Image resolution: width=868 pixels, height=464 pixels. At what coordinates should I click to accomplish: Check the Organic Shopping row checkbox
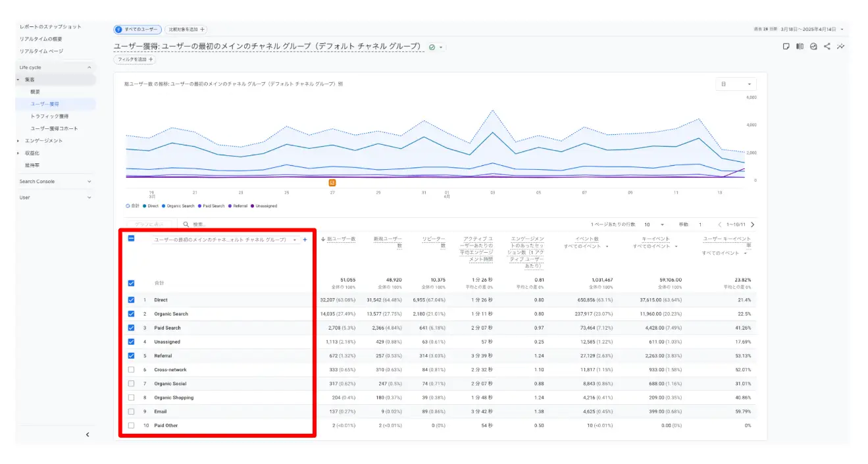point(131,398)
